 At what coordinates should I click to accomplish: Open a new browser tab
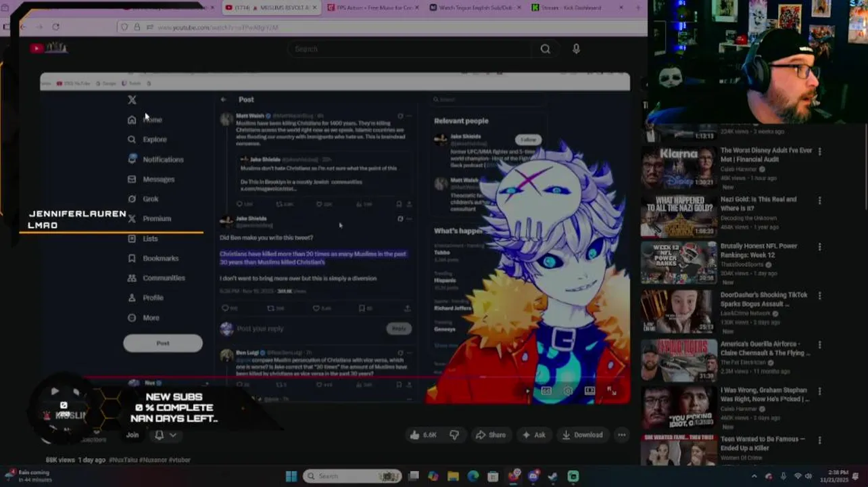(x=637, y=7)
